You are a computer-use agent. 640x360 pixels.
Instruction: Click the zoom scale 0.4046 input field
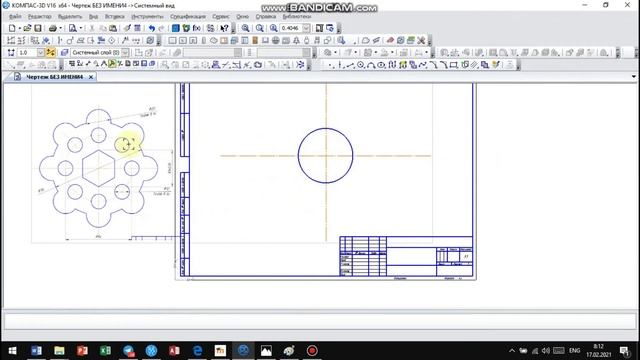pyautogui.click(x=291, y=28)
